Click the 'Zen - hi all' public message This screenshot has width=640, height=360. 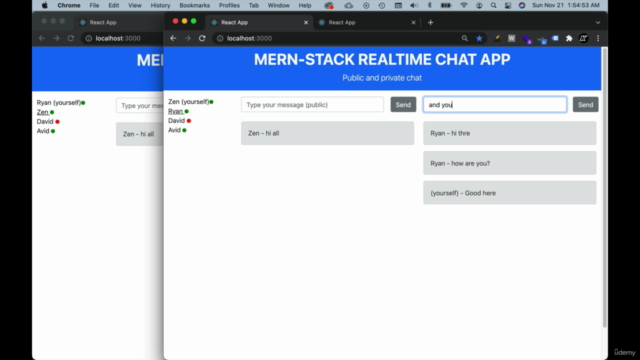[x=327, y=133]
